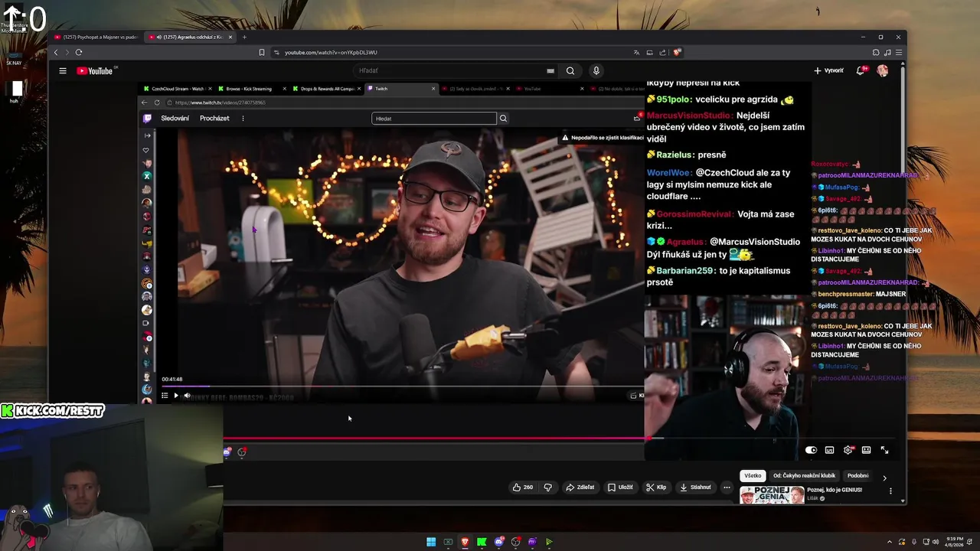Screen dimensions: 980x551
Task: Click the 'Klip' scissors button
Action: coord(655,487)
